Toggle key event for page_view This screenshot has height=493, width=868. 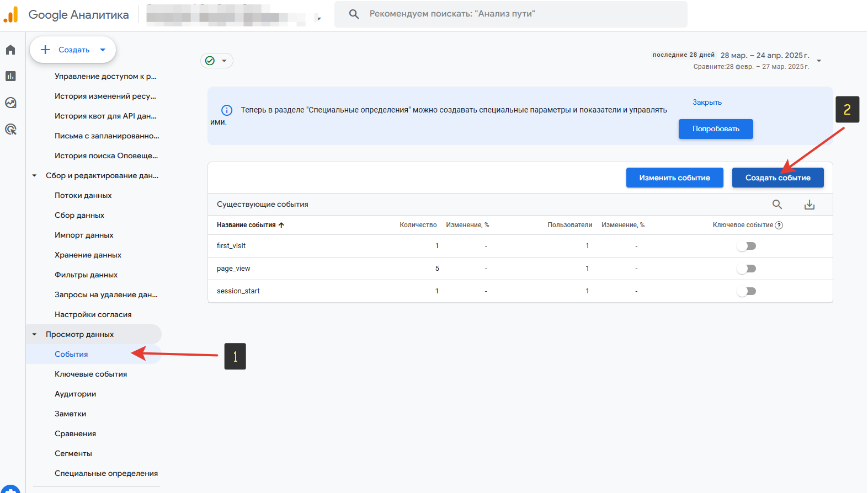pyautogui.click(x=746, y=269)
